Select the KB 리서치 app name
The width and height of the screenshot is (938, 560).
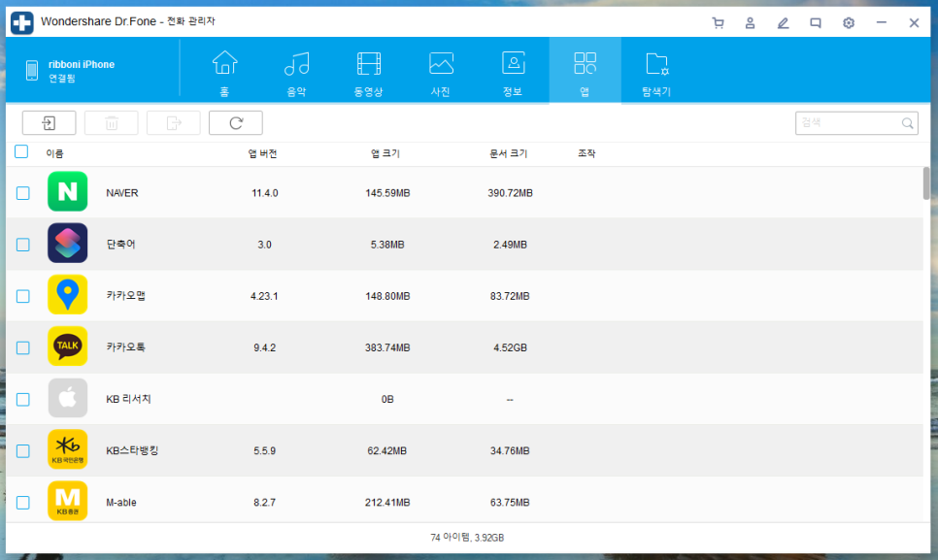[x=128, y=399]
